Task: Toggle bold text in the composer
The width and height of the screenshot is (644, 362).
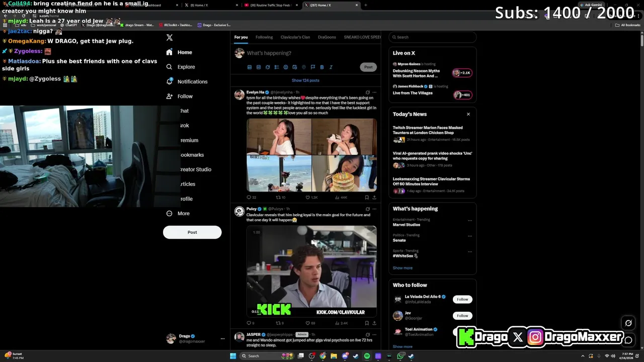Action: pos(322,67)
